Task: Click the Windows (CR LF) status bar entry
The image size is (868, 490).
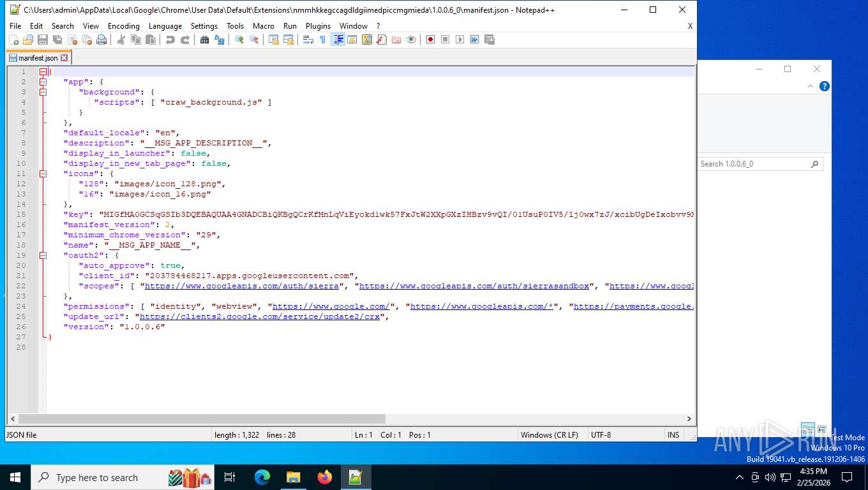Action: [x=550, y=434]
